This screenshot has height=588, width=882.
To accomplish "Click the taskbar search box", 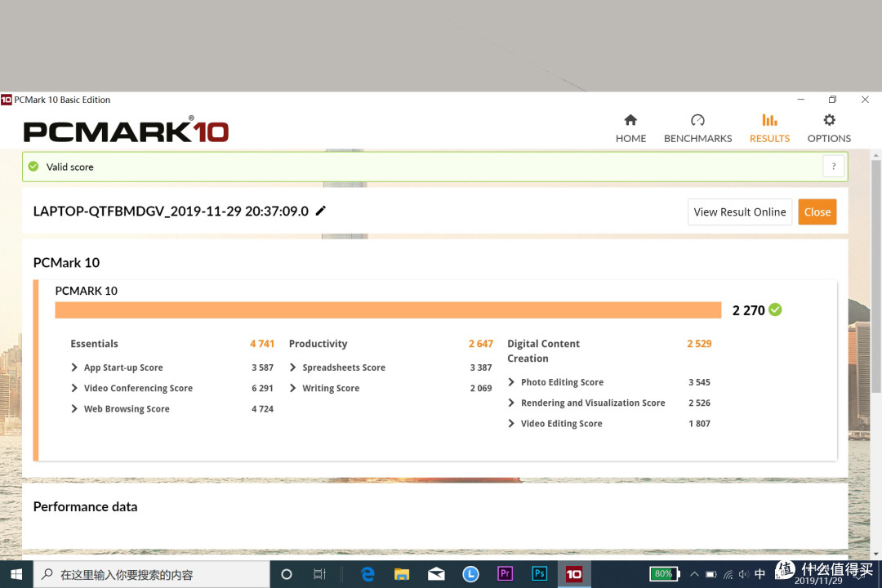I will pos(152,574).
